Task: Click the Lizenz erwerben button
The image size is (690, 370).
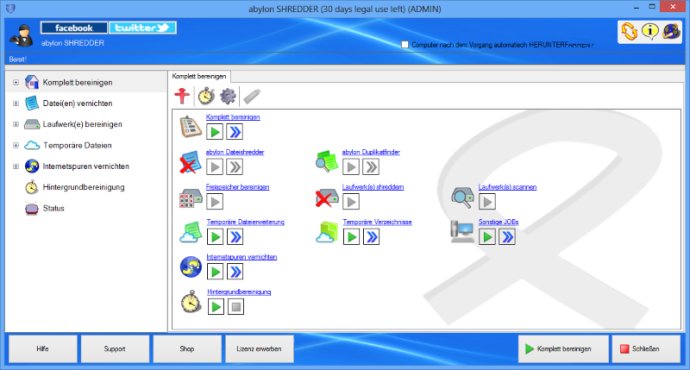Action: click(259, 348)
